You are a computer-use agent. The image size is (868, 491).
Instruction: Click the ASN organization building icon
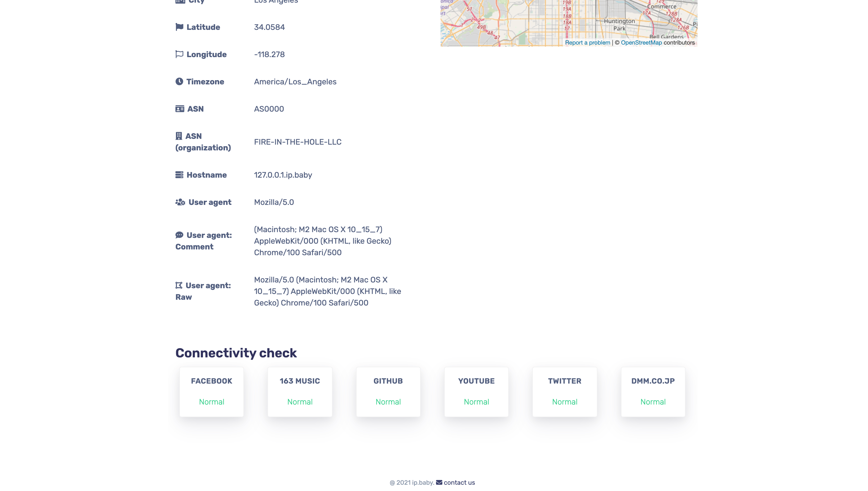[179, 136]
